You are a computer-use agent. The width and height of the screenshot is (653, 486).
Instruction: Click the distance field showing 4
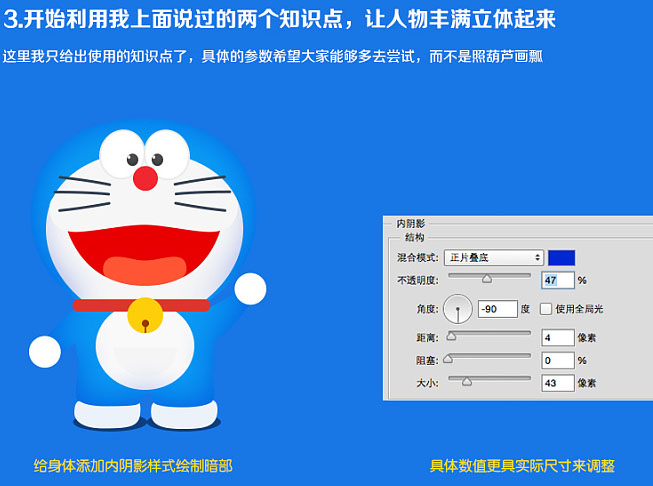point(558,337)
